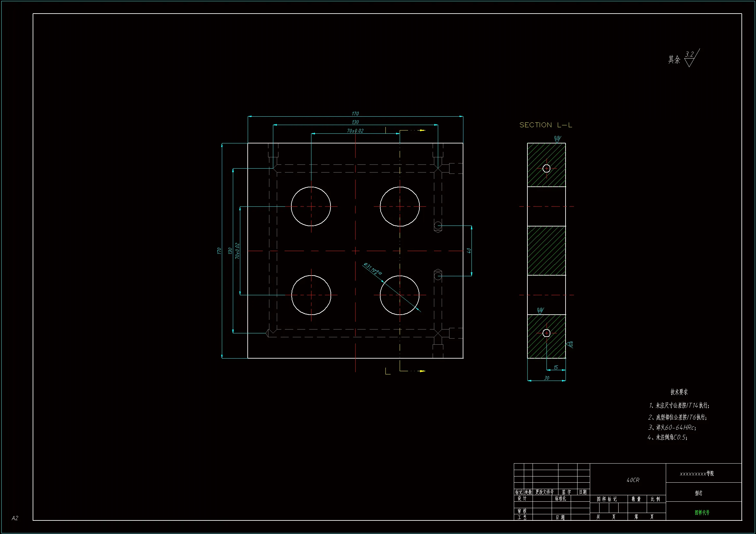This screenshot has height=534, width=756.
Task: Click the green 图样代号 text
Action: [x=702, y=512]
